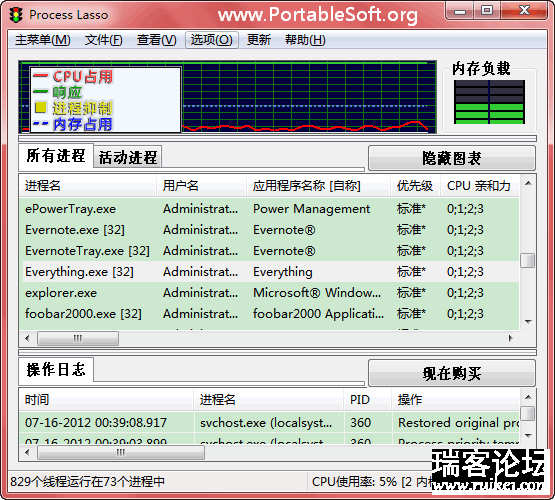Screen dimensions: 555x500
Task: Sort by 用户名 column header
Action: coord(201,186)
